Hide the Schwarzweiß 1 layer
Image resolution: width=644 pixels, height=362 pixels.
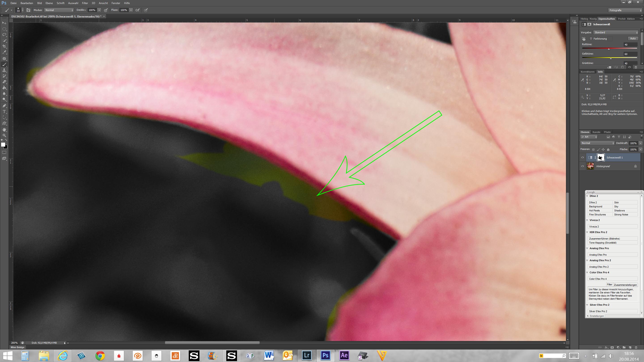(583, 157)
